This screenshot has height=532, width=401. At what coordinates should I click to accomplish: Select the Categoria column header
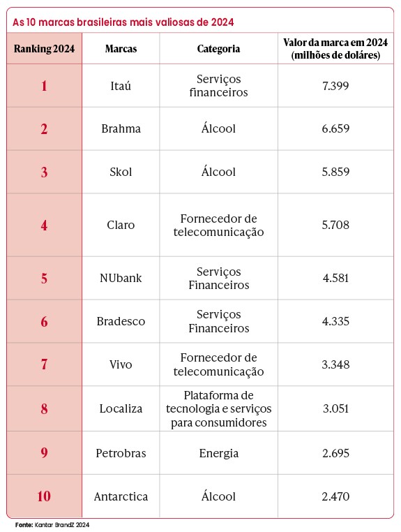pos(219,49)
